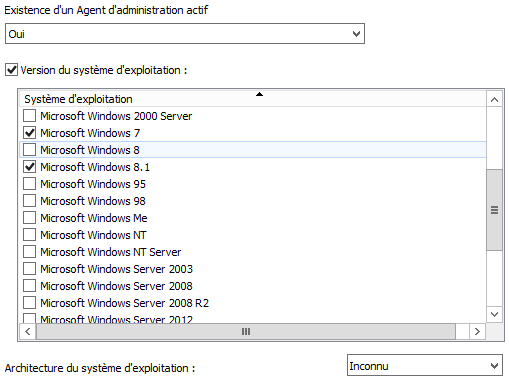Image resolution: width=509 pixels, height=378 pixels.
Task: Click the 'Microsoft Windows Server 2003' entry text
Action: [117, 269]
